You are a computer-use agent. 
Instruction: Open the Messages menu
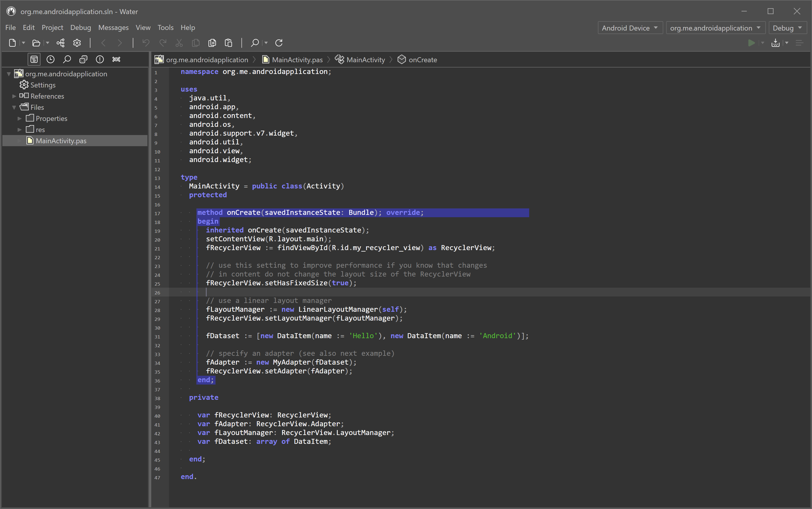[x=113, y=28]
